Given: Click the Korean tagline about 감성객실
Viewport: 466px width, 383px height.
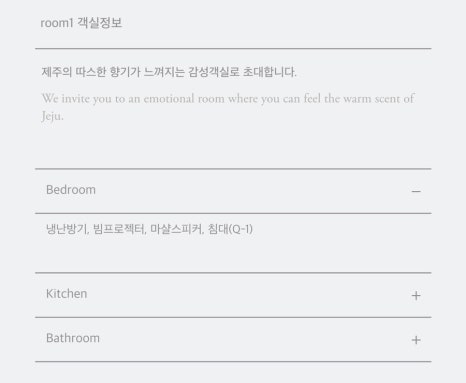Looking at the screenshot, I should [169, 72].
